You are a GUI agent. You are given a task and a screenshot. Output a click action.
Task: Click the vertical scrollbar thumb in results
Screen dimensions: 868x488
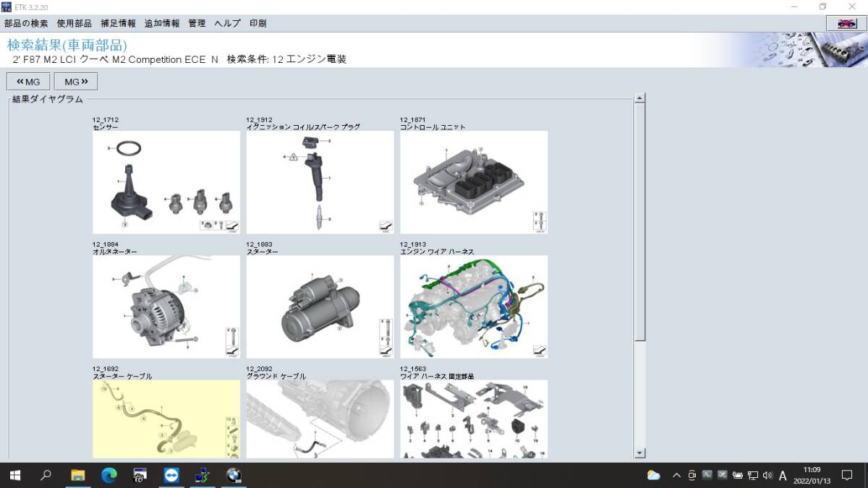[x=639, y=222]
